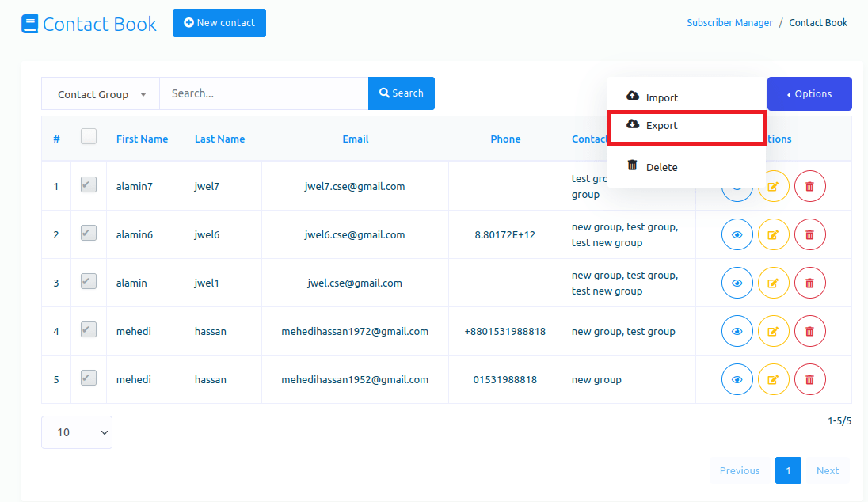The width and height of the screenshot is (868, 502).
Task: Delete the alamin6 contact using trash icon
Action: [x=809, y=234]
